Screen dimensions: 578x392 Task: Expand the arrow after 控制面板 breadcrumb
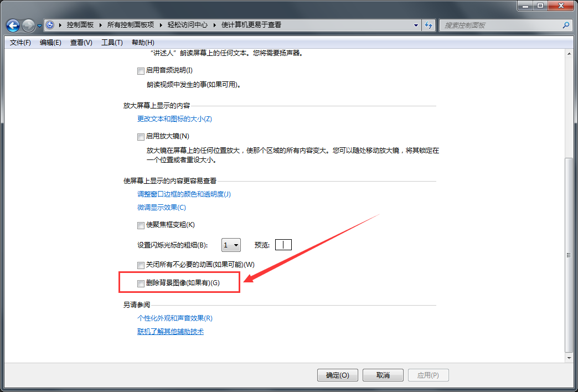coord(101,25)
